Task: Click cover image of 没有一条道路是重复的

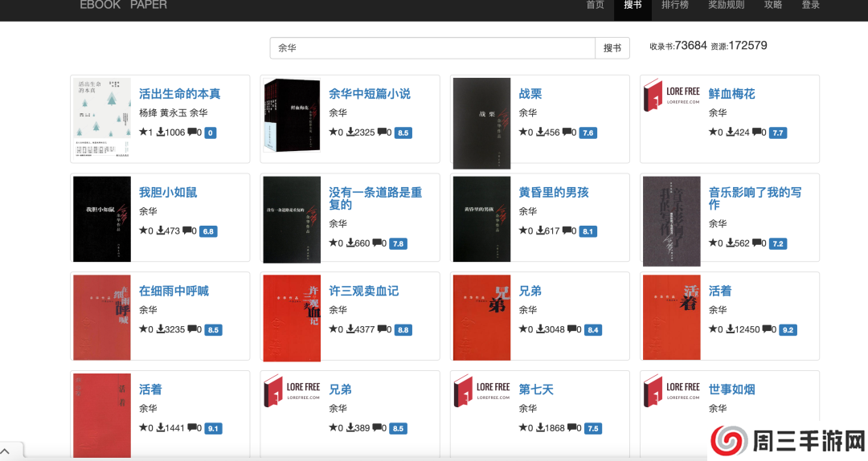Action: (292, 220)
